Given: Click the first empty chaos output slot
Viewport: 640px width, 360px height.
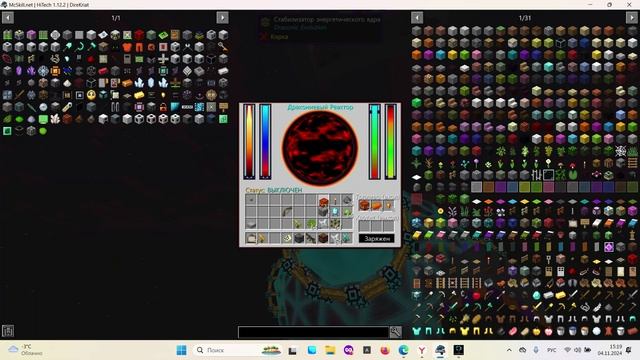Looking at the screenshot, I should point(364,225).
